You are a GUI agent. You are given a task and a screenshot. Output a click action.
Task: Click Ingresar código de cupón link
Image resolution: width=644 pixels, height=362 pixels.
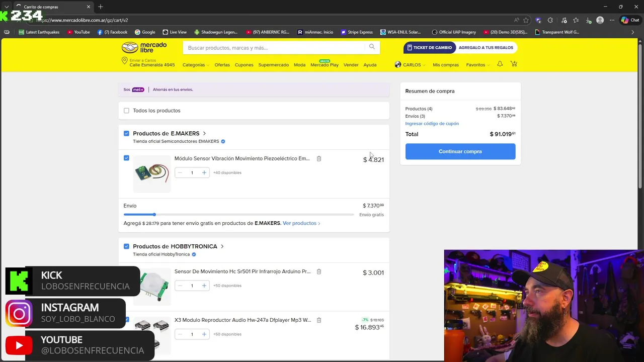[x=432, y=124]
